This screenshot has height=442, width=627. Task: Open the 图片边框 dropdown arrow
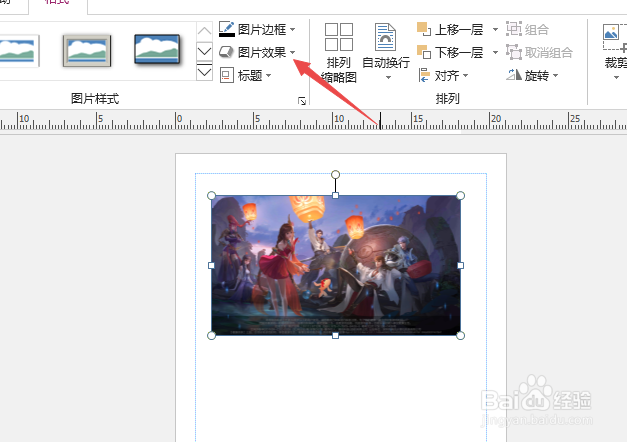(293, 30)
